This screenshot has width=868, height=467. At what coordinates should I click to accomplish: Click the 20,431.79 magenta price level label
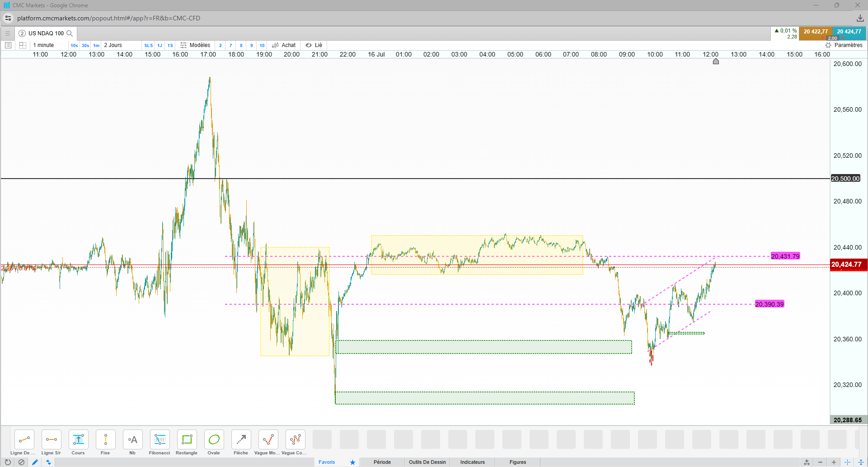pos(785,256)
